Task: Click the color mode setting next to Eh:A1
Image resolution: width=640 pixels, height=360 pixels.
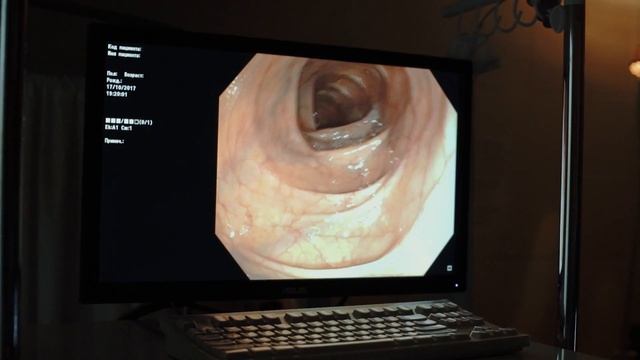Action: pos(127,128)
